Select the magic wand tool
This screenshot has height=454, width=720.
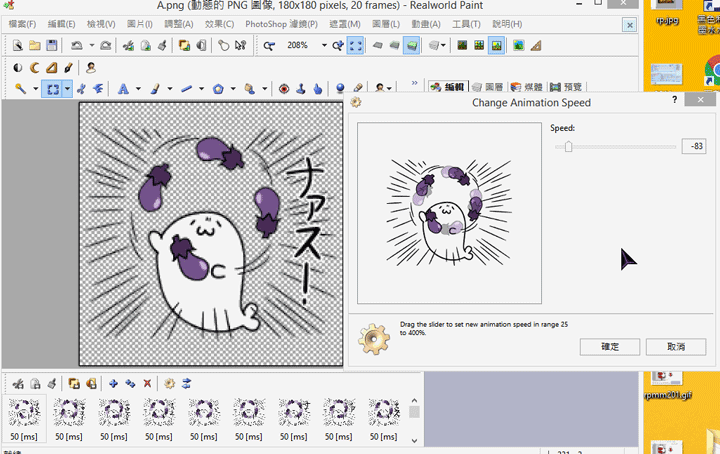[21, 88]
